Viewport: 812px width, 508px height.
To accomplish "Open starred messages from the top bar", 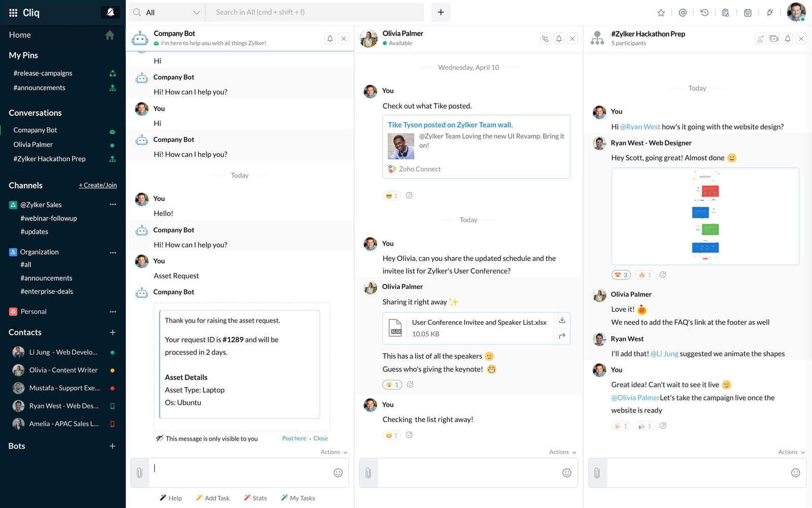I will [x=661, y=13].
